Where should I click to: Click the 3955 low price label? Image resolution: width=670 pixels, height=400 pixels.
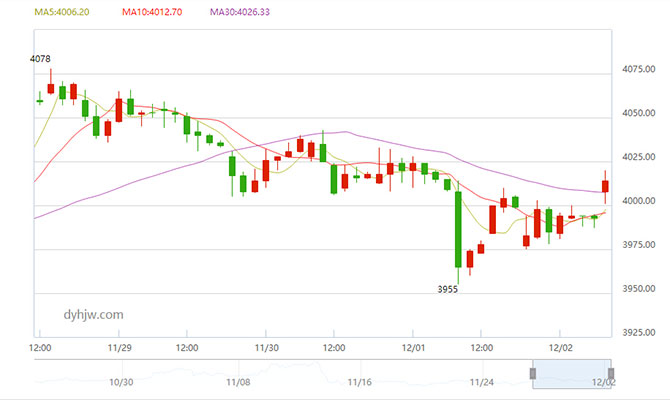click(448, 290)
